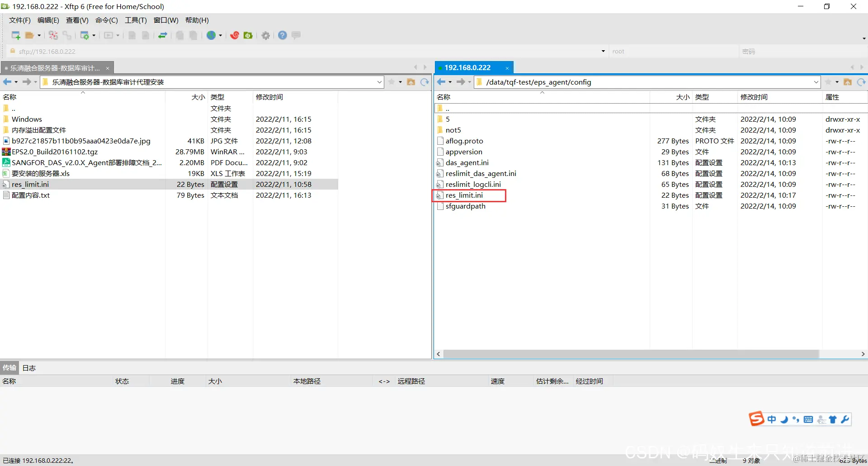This screenshot has width=868, height=466.
Task: Select sfguardpath in the remote pane
Action: [x=465, y=206]
